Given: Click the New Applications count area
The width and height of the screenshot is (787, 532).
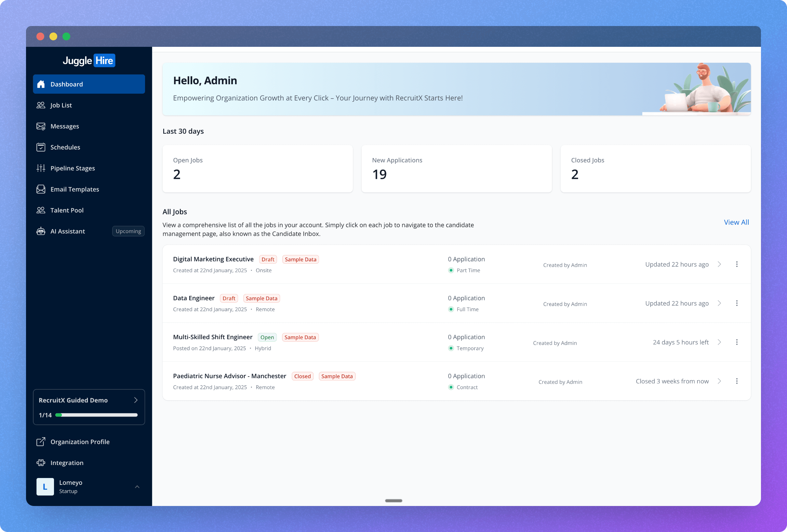Looking at the screenshot, I should point(456,169).
